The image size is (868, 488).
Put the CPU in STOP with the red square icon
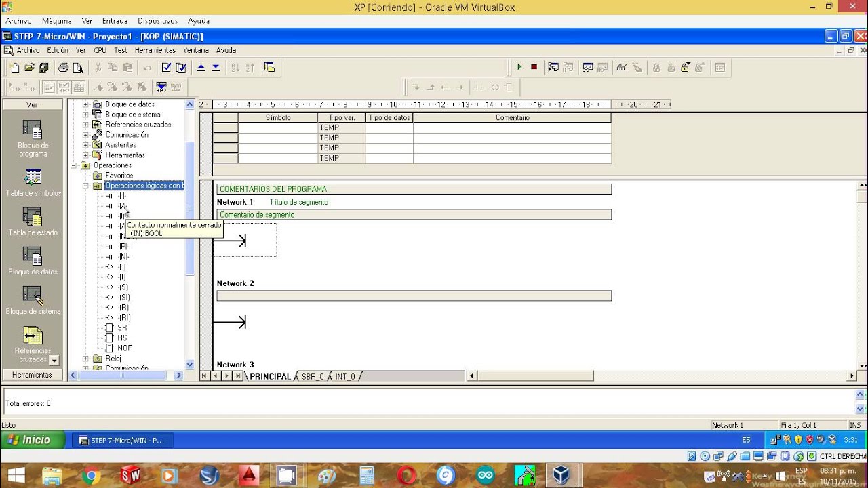tap(534, 67)
